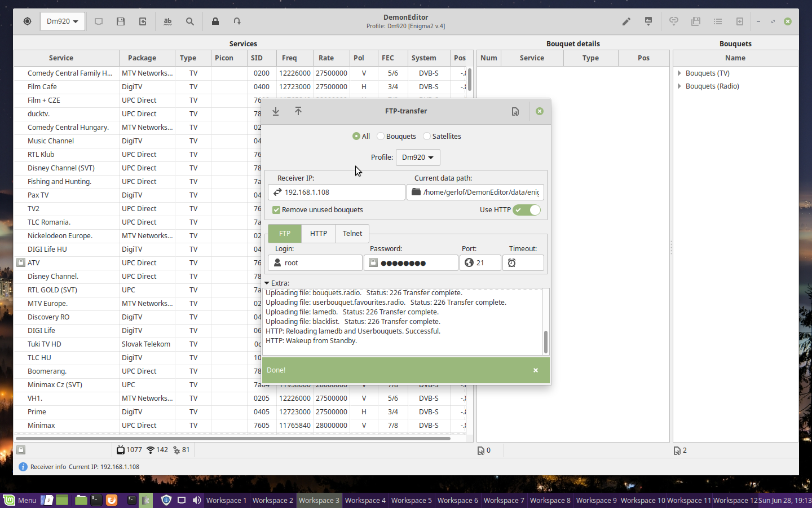Click the transfer log vertical scrollbar
812x508 pixels.
click(x=545, y=341)
